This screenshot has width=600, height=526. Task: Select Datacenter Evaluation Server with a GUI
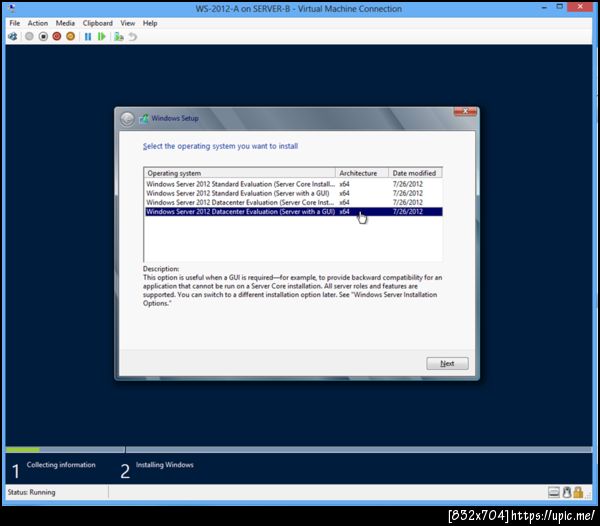[x=293, y=212]
